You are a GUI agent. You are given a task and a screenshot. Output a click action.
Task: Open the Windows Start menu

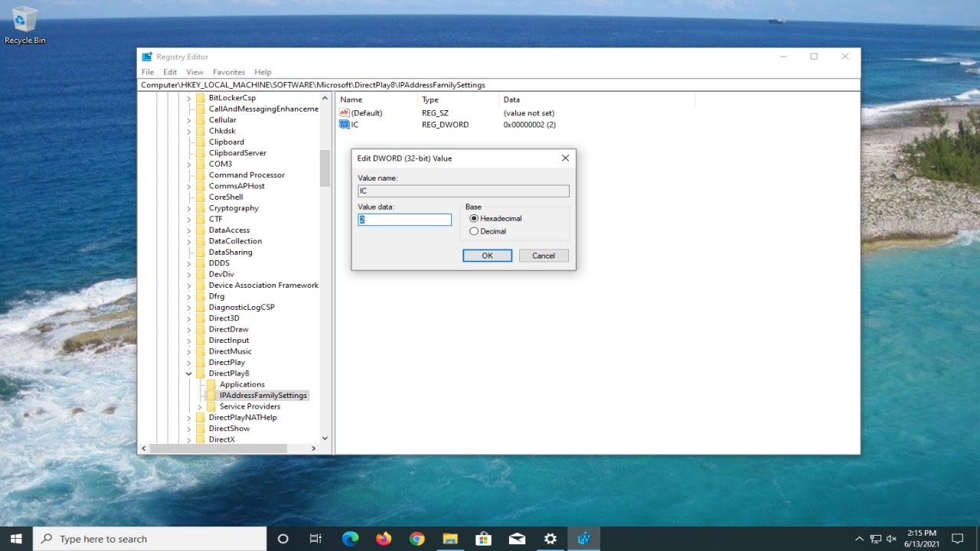tap(16, 539)
